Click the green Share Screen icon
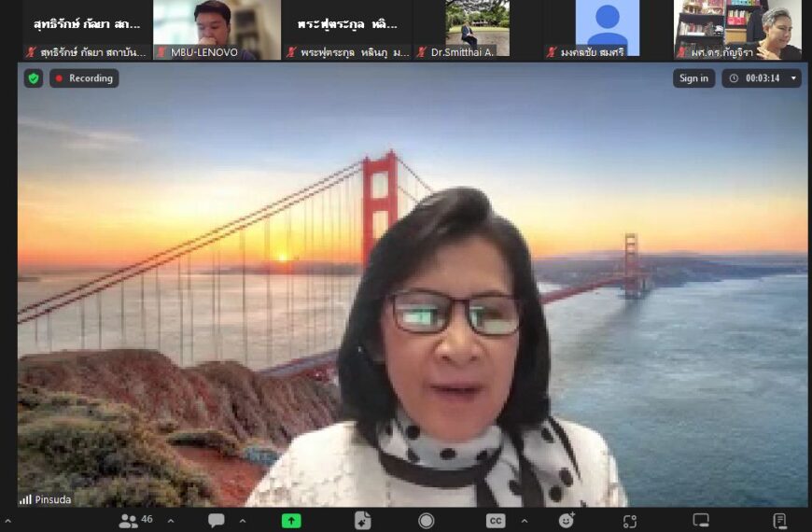The image size is (812, 532). [291, 521]
